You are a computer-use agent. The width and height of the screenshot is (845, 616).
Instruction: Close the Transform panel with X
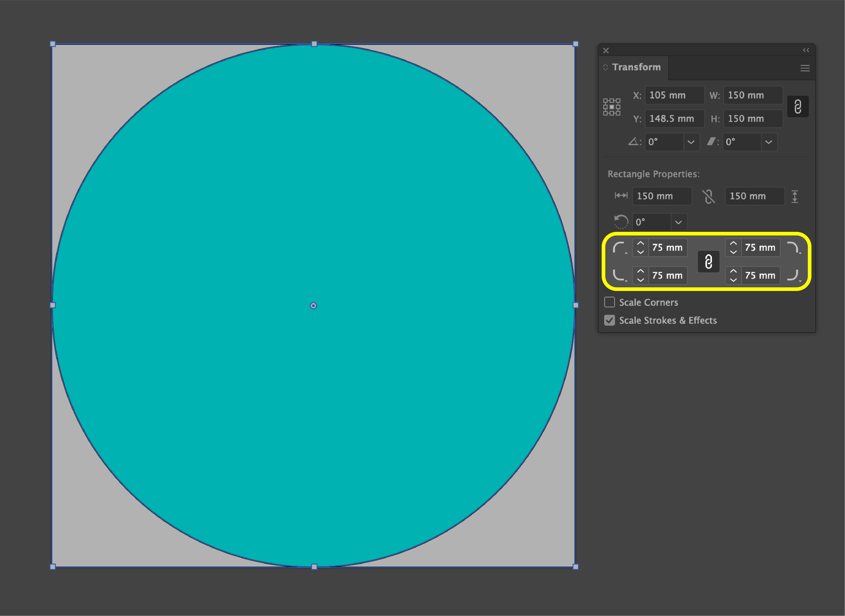pos(606,50)
